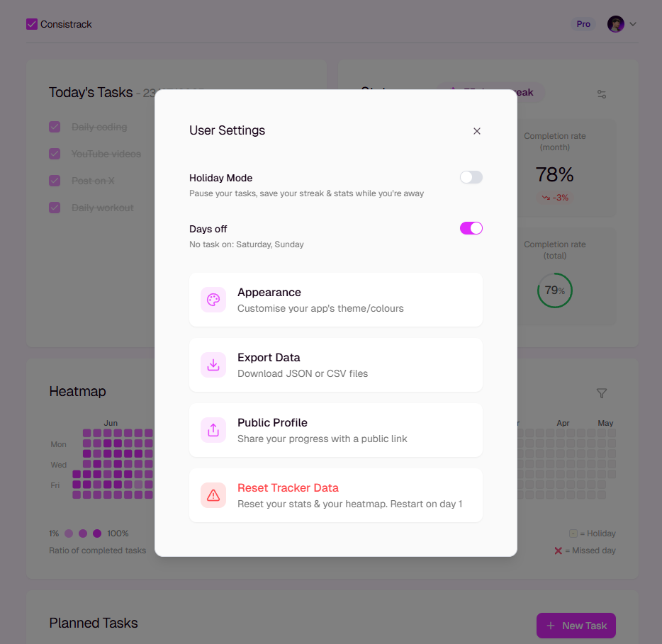Enable the Holiday Mode switch
Viewport: 662px width, 644px height.
point(471,177)
